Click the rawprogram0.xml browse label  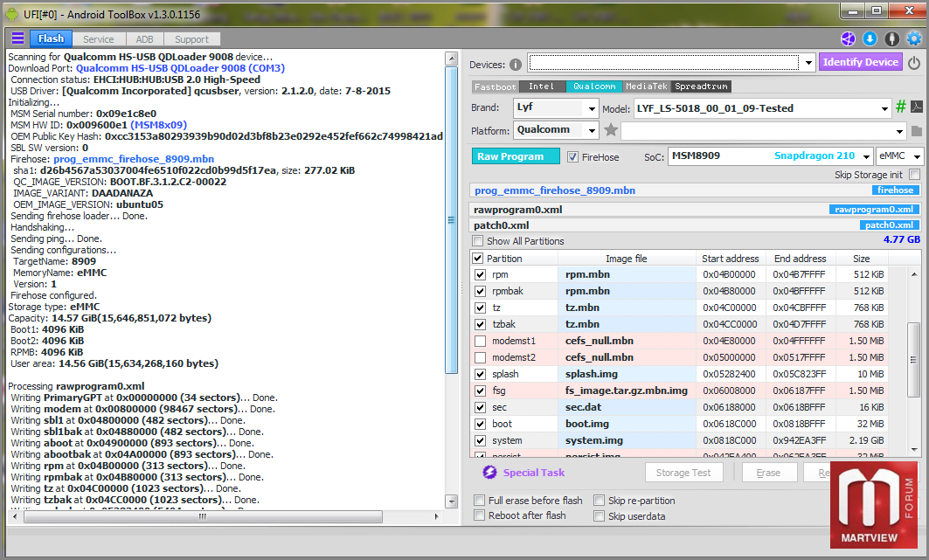click(874, 210)
